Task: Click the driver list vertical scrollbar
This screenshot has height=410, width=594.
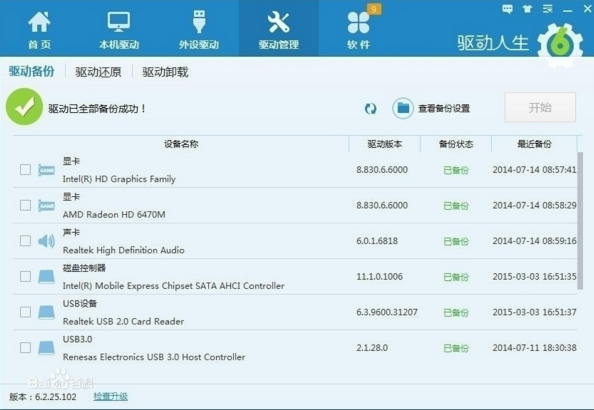Action: point(580,221)
